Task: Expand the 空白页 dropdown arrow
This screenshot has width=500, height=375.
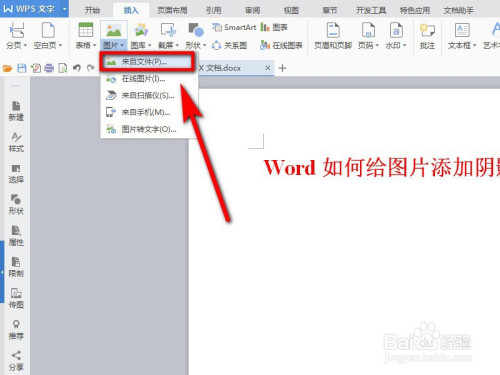Action: (60, 45)
